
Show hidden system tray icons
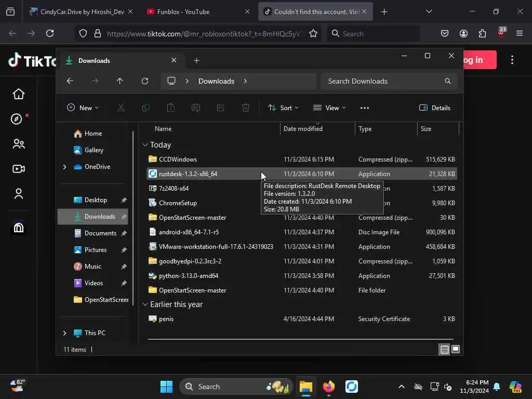coord(402,387)
